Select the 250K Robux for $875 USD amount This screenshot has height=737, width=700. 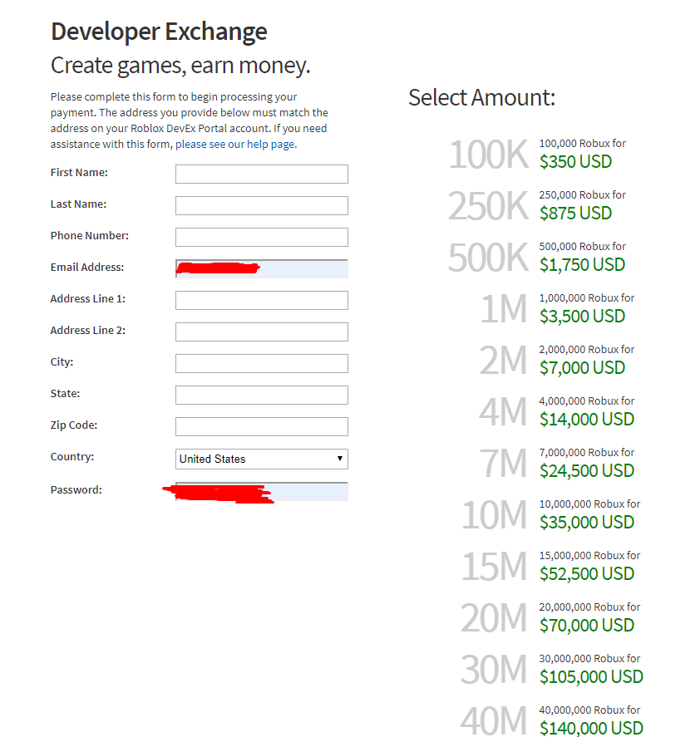pyautogui.click(x=537, y=206)
